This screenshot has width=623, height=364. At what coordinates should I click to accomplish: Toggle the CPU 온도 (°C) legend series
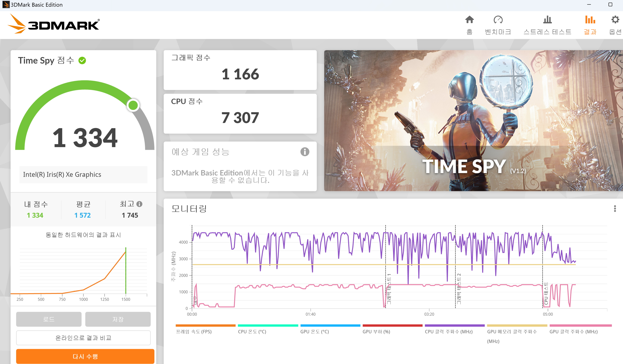click(252, 332)
